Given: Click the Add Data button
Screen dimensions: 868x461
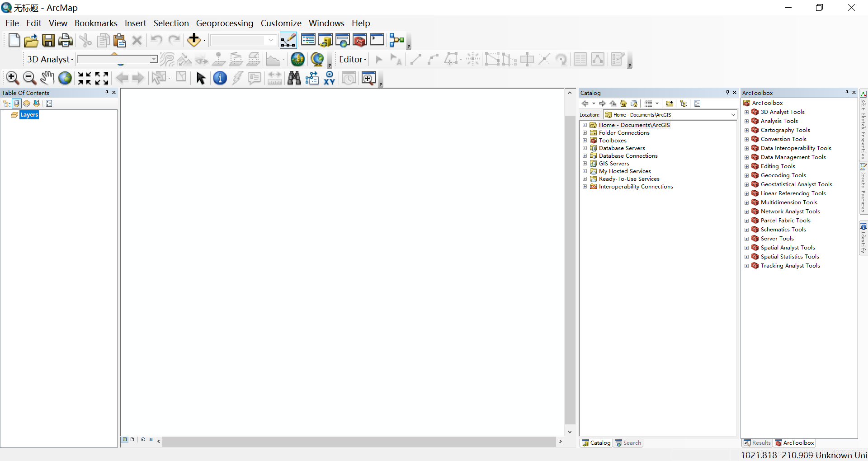Looking at the screenshot, I should [x=194, y=40].
